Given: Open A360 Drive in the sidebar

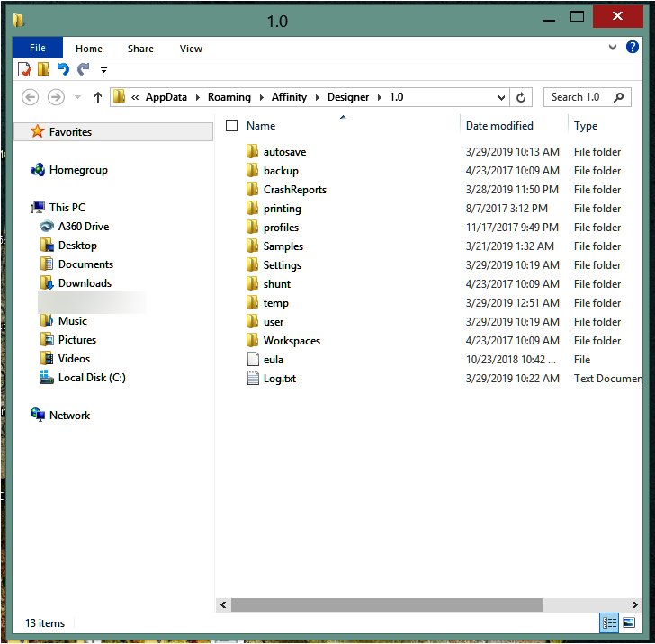Looking at the screenshot, I should click(83, 227).
